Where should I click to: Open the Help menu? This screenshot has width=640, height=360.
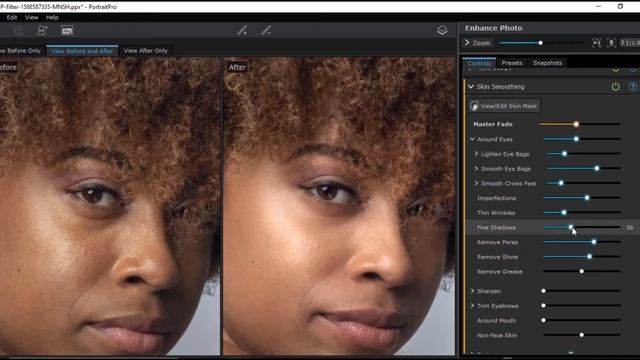coord(52,17)
